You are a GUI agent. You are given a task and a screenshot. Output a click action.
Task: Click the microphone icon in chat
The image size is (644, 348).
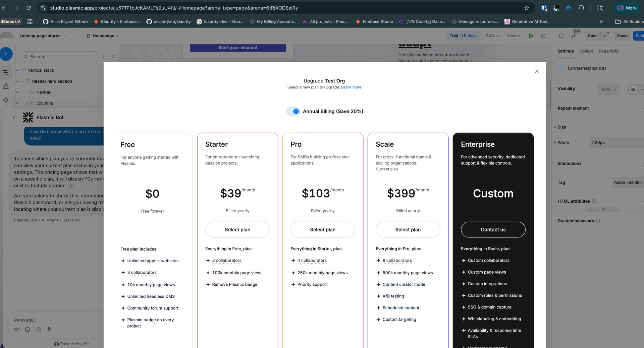click(x=49, y=329)
